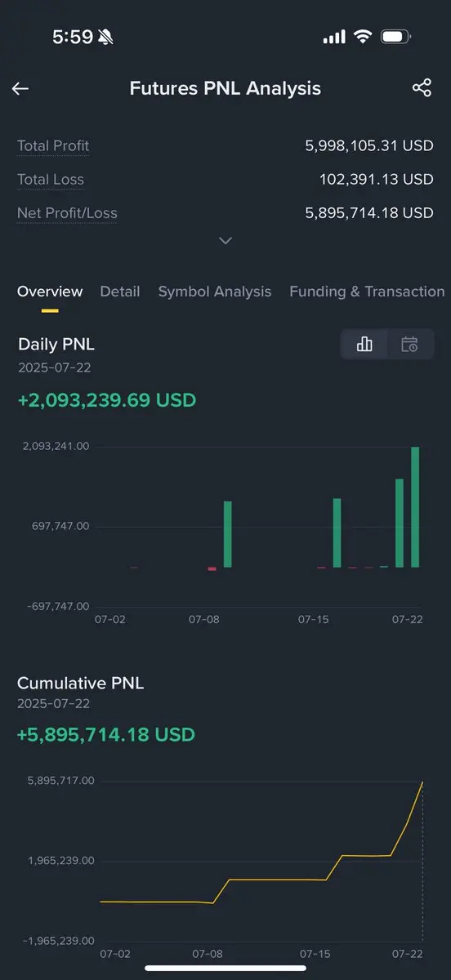This screenshot has height=980, width=451.
Task: Expand the summary with the chevron below Net Profit/Loss
Action: [225, 241]
